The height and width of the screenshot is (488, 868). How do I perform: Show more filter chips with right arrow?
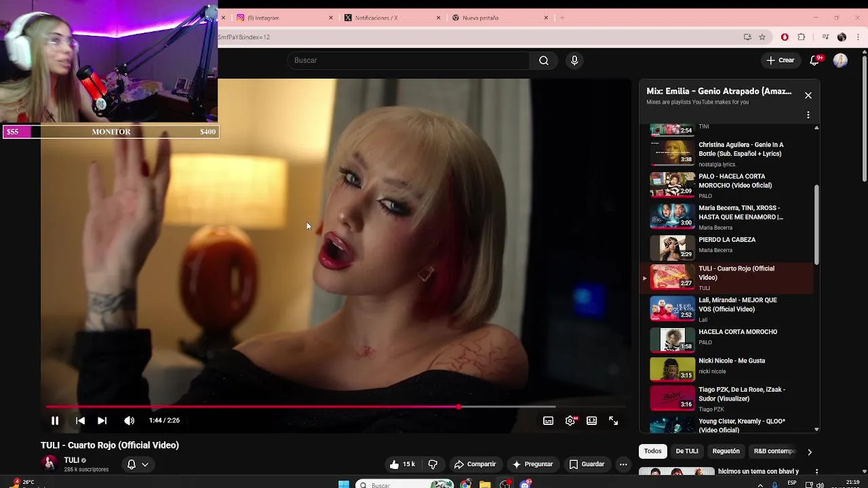pyautogui.click(x=809, y=451)
